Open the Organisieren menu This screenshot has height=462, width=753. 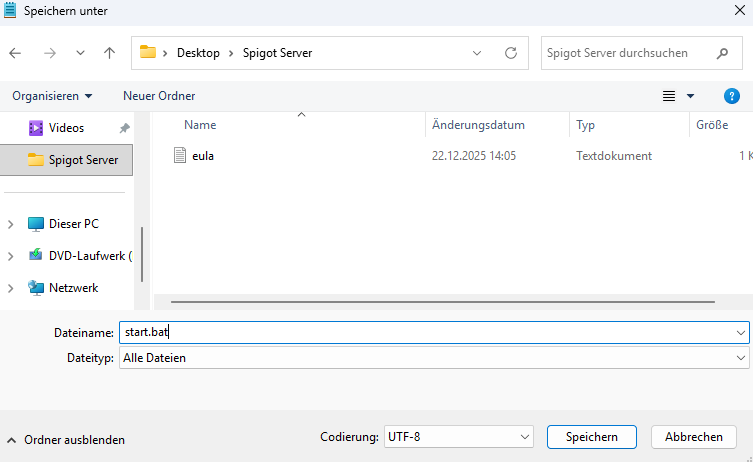click(52, 96)
